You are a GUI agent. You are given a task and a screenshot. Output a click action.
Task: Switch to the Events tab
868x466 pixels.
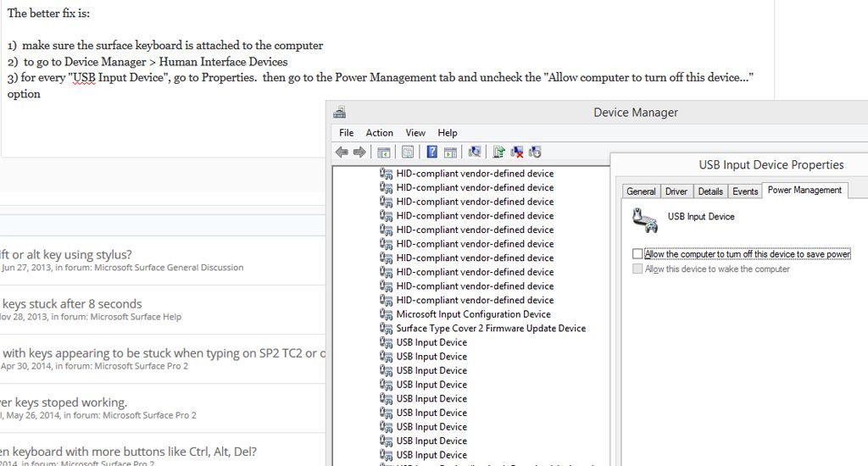(745, 191)
